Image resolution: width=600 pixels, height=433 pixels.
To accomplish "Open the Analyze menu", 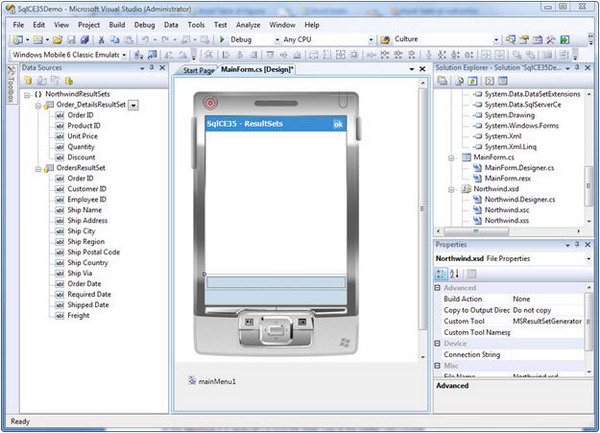I will tap(248, 25).
